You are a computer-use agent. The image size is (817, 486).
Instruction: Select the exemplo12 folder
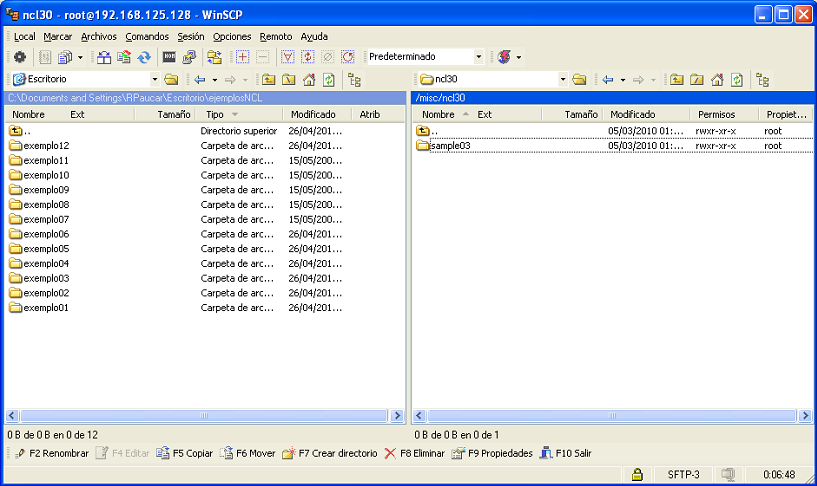[39, 146]
